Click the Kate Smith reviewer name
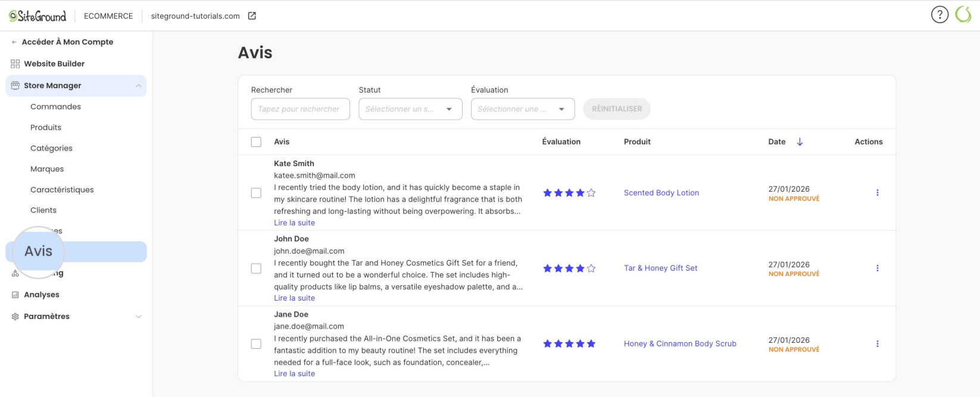Image resolution: width=980 pixels, height=397 pixels. 294,164
